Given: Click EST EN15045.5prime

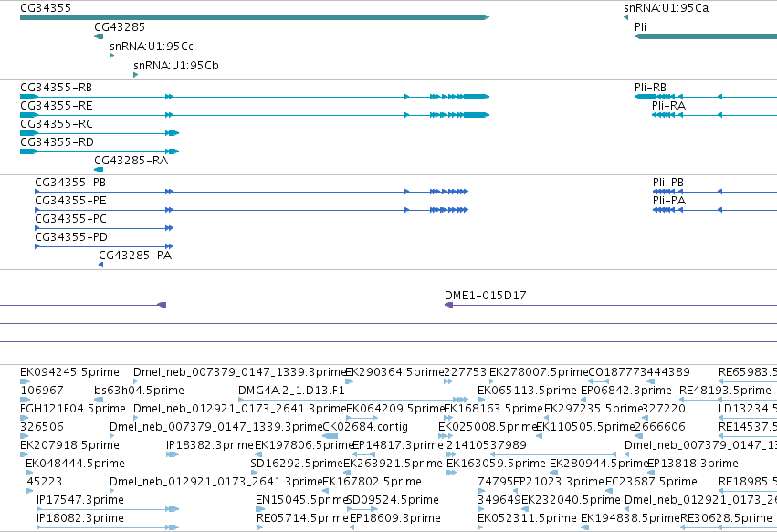Looking at the screenshot, I should click(301, 500).
